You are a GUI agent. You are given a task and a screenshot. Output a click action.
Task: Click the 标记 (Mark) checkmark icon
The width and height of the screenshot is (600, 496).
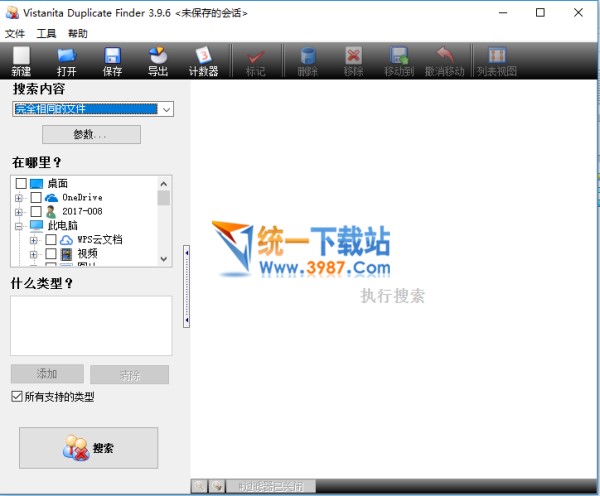(256, 61)
